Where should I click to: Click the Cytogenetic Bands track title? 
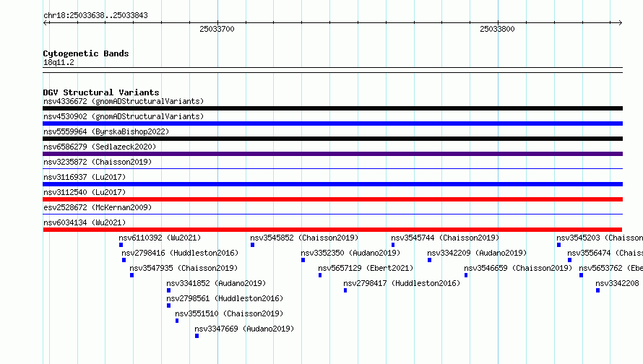(x=86, y=53)
